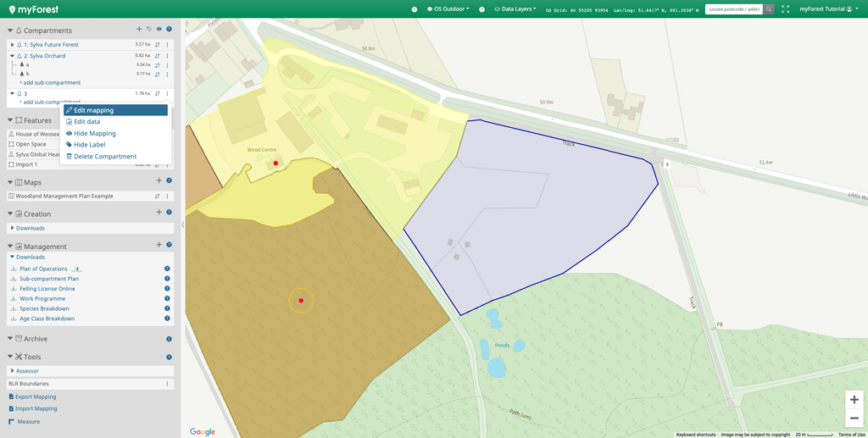Image resolution: width=868 pixels, height=438 pixels.
Task: Enter fullscreen map mode
Action: (x=786, y=9)
